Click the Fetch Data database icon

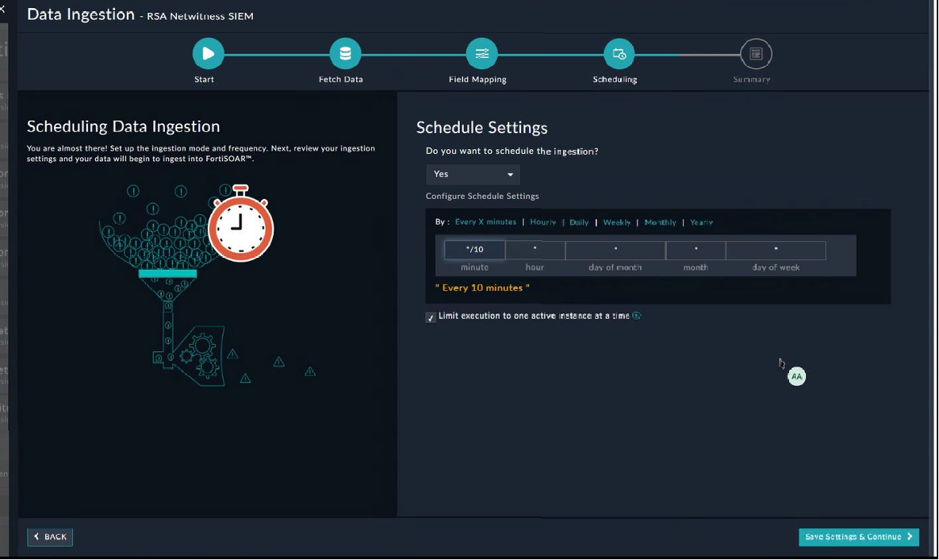(345, 54)
